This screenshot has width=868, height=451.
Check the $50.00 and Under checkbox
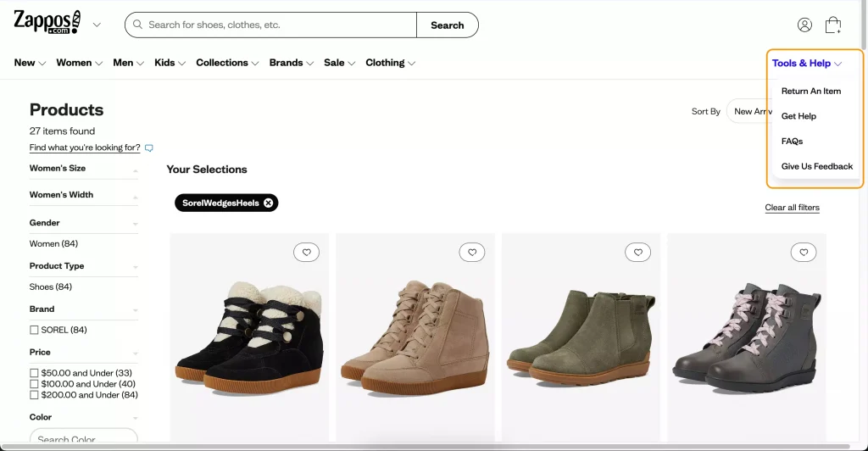(x=34, y=373)
